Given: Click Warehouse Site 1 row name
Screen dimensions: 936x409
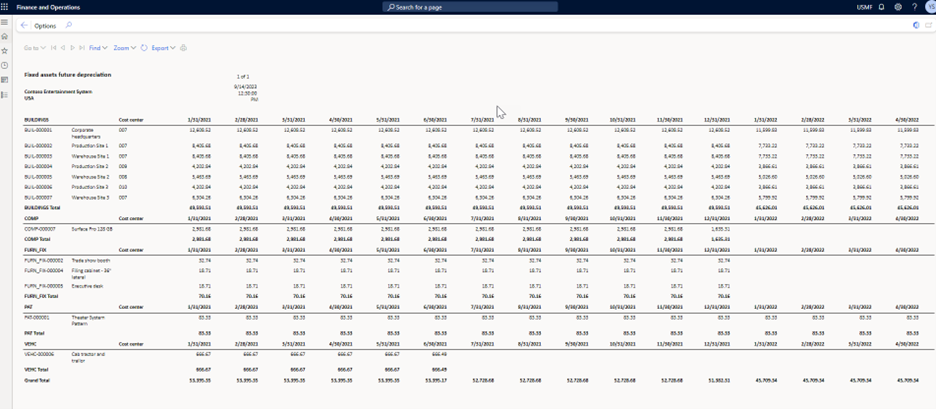Looking at the screenshot, I should (90, 155).
